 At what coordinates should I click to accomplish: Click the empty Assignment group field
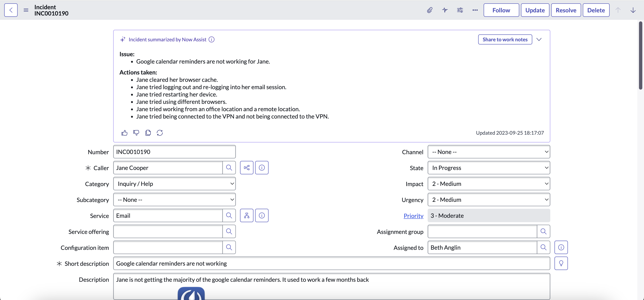(483, 231)
